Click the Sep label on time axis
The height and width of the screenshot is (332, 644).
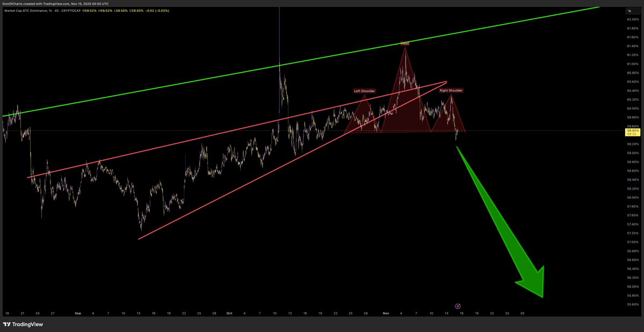coord(78,313)
